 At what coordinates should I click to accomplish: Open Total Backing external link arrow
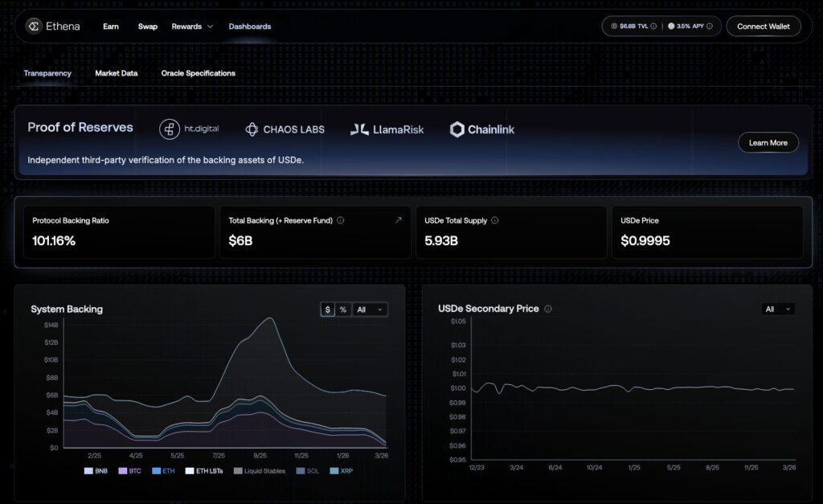click(398, 220)
